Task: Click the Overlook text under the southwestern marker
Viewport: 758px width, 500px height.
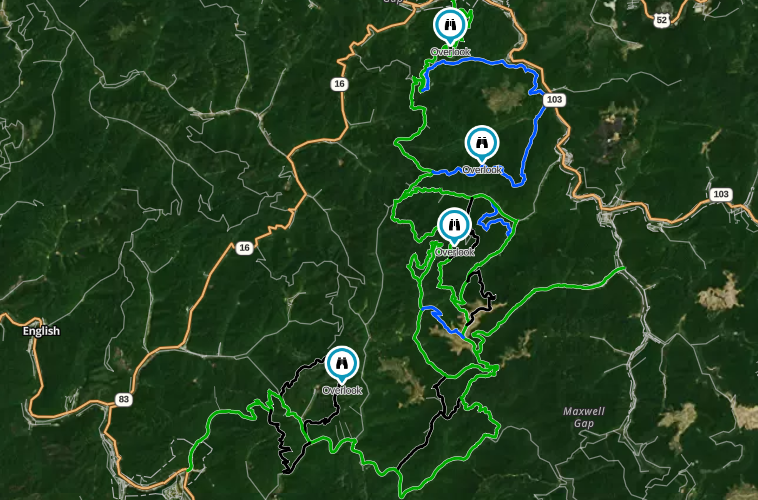Action: coord(342,390)
